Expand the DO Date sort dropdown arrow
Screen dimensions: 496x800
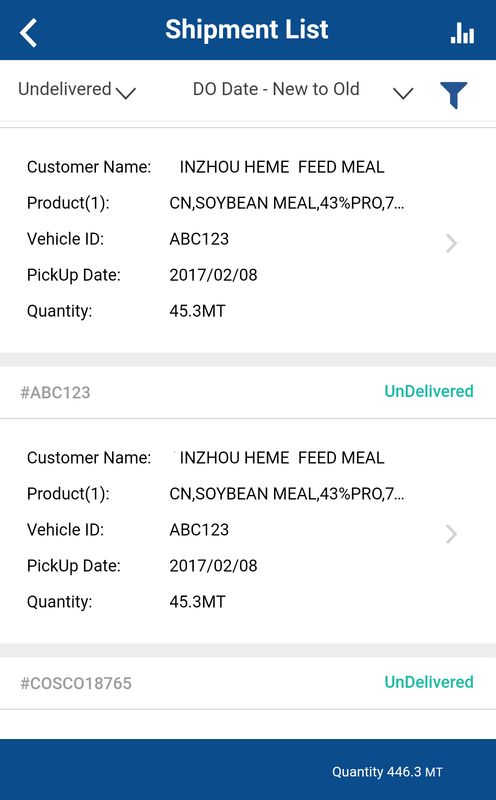tap(403, 93)
